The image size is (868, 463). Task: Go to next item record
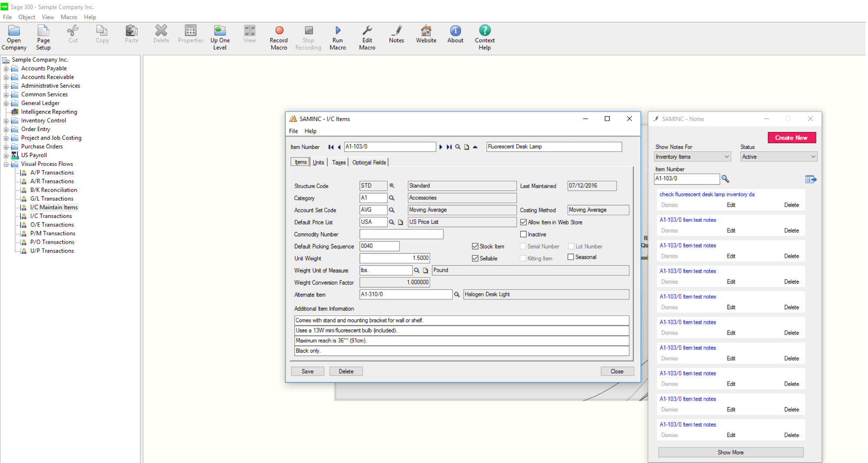[x=441, y=147]
